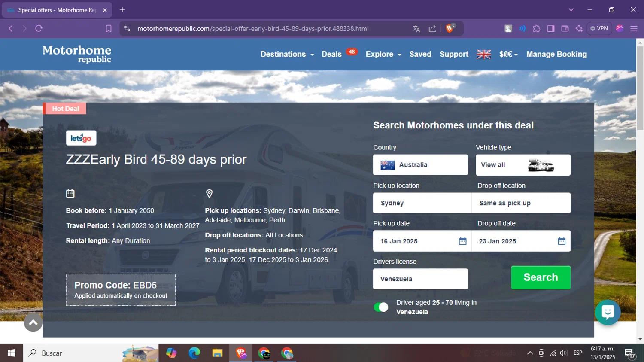The width and height of the screenshot is (644, 362).
Task: Open the Brave Shields lion icon
Action: [450, 28]
